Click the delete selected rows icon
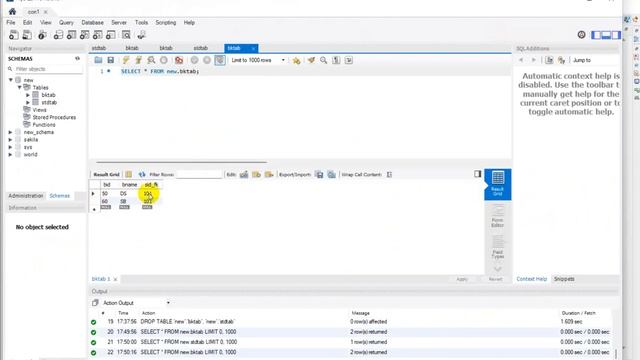The height and width of the screenshot is (360, 640). [x=269, y=174]
